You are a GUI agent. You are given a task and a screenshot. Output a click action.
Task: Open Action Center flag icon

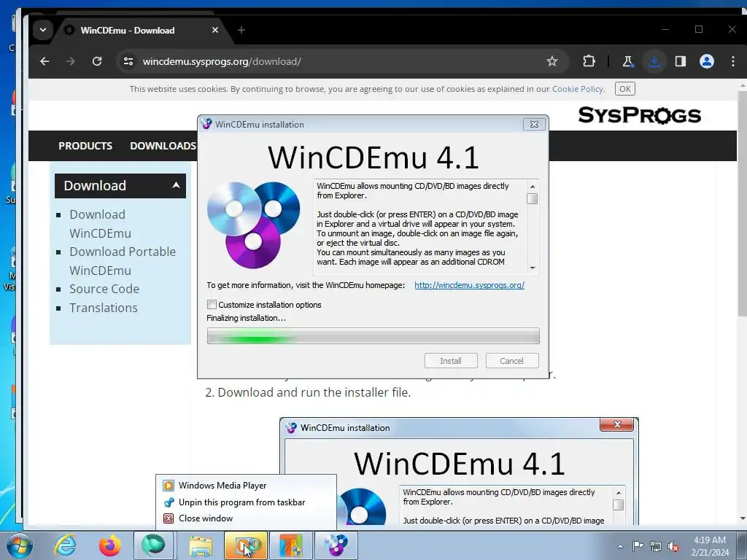point(638,546)
